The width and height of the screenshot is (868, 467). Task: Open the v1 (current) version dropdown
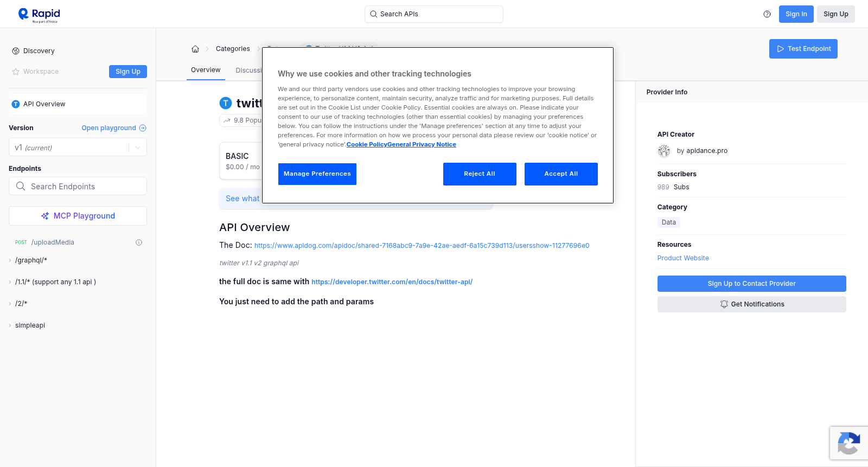click(x=78, y=148)
